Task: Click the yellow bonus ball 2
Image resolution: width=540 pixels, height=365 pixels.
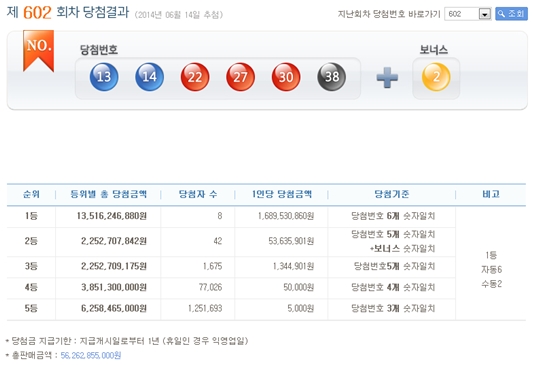Action: pyautogui.click(x=436, y=76)
